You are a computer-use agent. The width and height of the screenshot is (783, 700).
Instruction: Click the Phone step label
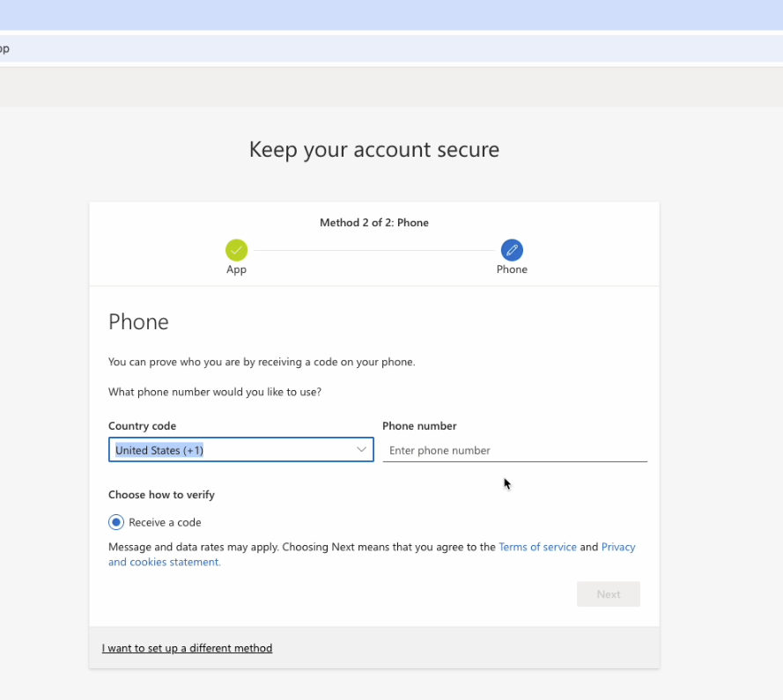pos(512,269)
